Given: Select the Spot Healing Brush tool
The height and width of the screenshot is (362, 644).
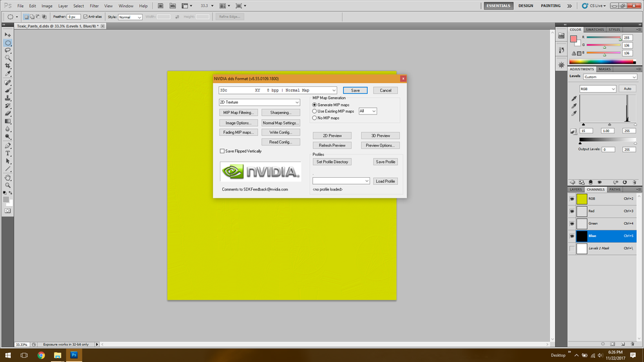Looking at the screenshot, I should point(8,82).
